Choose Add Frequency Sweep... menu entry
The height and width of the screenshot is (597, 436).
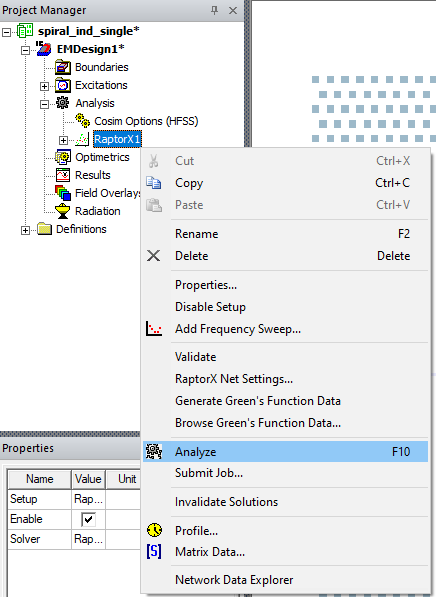coord(286,329)
